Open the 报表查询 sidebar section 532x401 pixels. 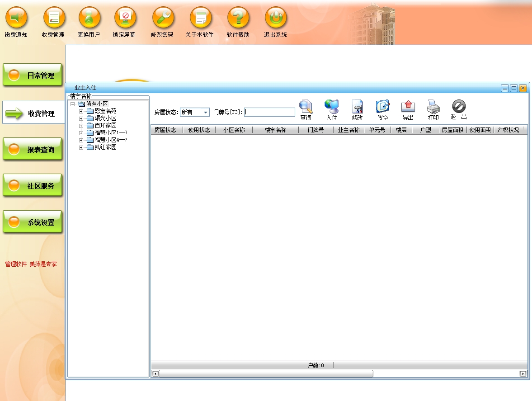33,149
